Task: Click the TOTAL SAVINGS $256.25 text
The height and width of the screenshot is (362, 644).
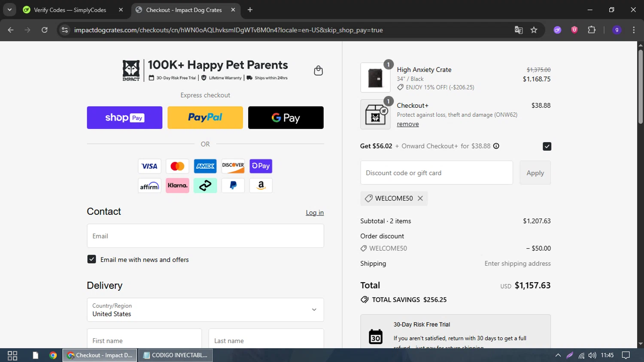Action: 409,300
